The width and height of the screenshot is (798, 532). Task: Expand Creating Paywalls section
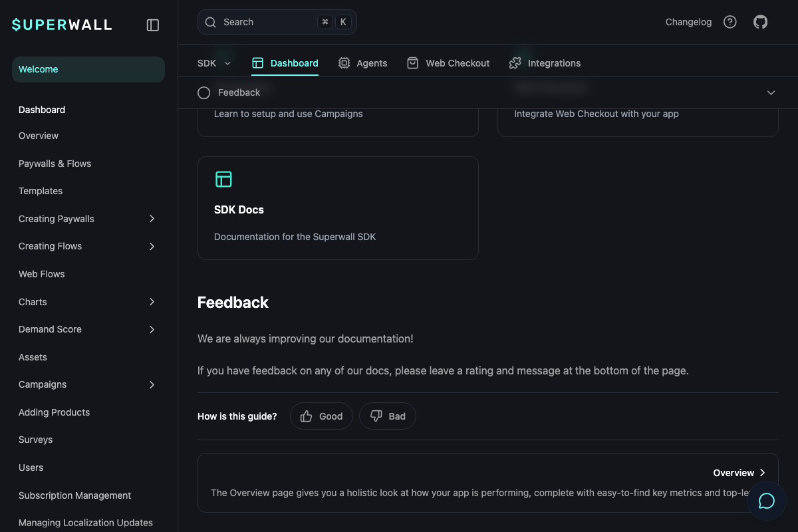[152, 219]
